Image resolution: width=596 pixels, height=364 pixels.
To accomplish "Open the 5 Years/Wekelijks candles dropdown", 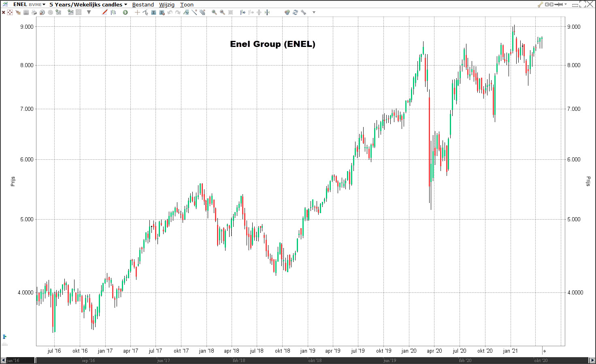I will pos(88,4).
